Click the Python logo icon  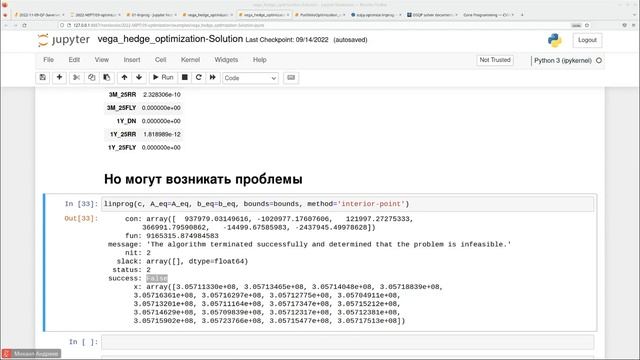554,40
